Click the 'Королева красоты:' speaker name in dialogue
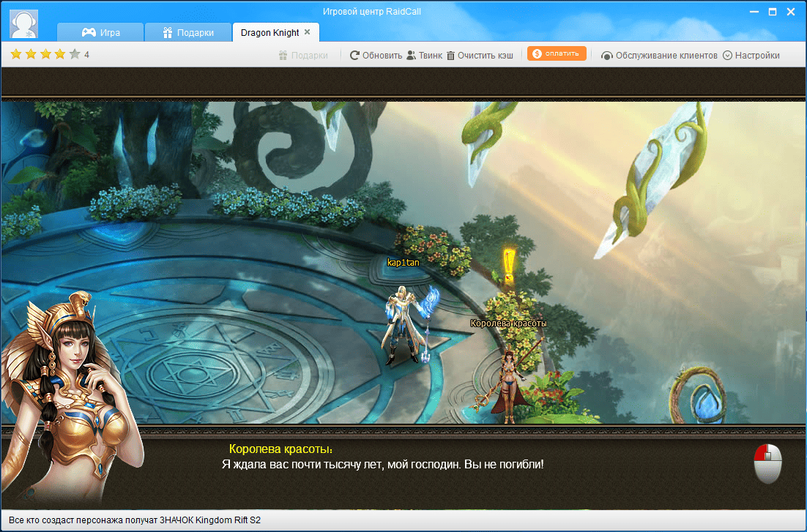Screen dimensions: 807x532 (280, 449)
